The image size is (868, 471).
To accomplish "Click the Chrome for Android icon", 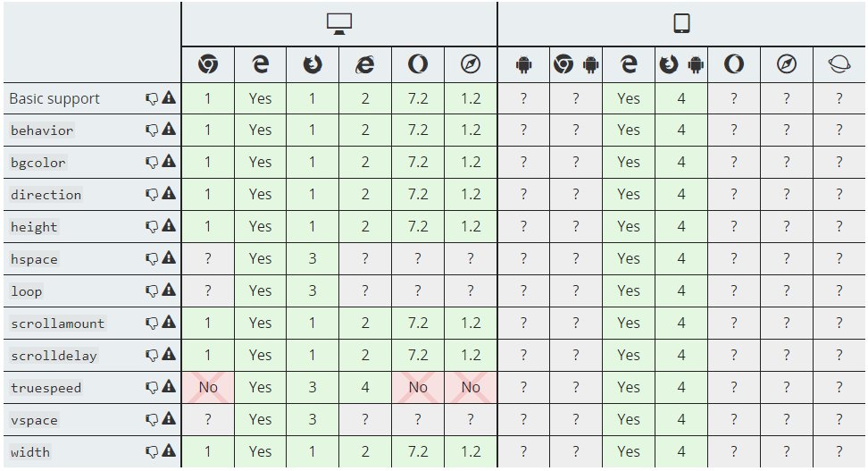I will 576,64.
